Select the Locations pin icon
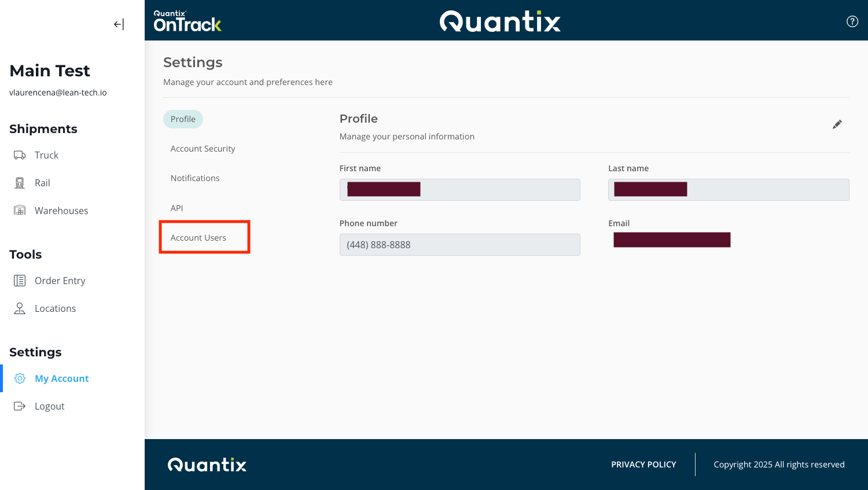The width and height of the screenshot is (868, 490). pos(19,308)
